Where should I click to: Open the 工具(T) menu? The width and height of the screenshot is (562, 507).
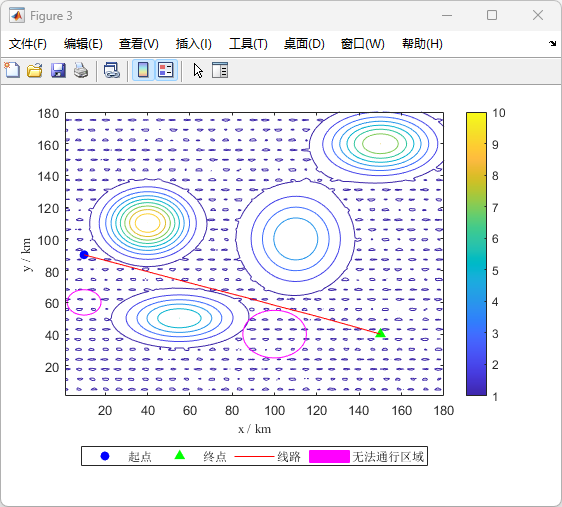pos(248,44)
